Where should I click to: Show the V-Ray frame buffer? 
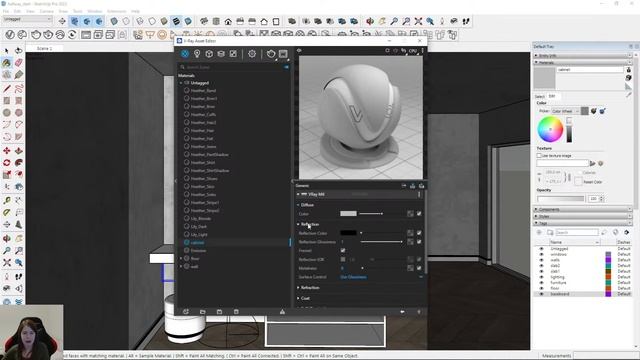coord(283,54)
